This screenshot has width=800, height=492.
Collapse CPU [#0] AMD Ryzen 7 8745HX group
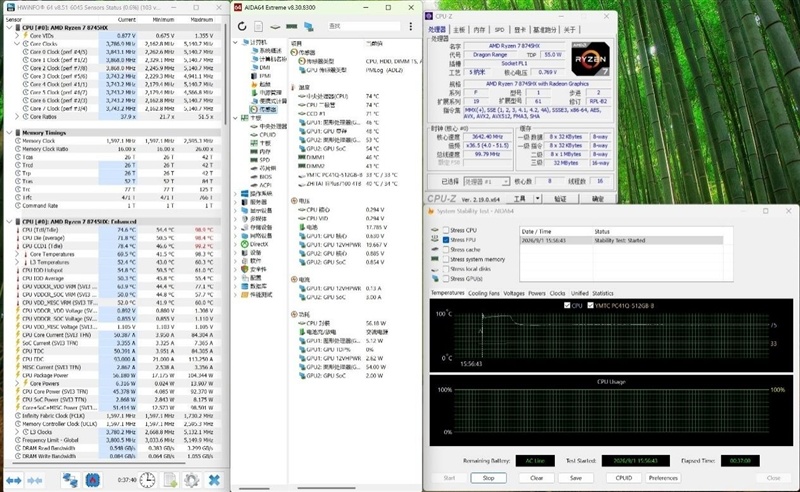tap(9, 28)
